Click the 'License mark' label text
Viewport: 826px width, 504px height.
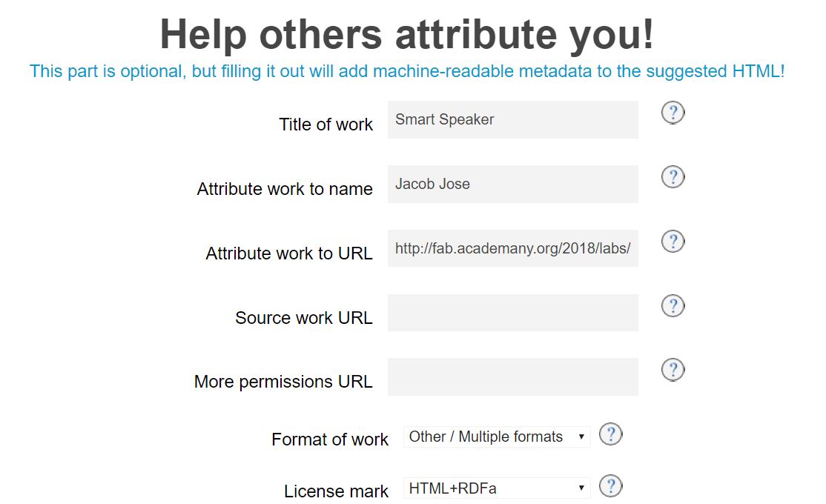click(336, 491)
